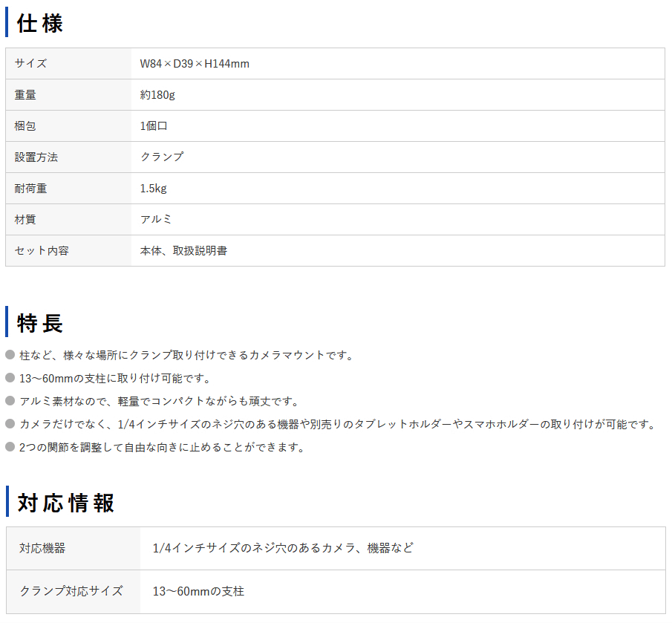Image resolution: width=672 pixels, height=623 pixels.
Task: Click the 特長 section heading
Action: click(40, 323)
